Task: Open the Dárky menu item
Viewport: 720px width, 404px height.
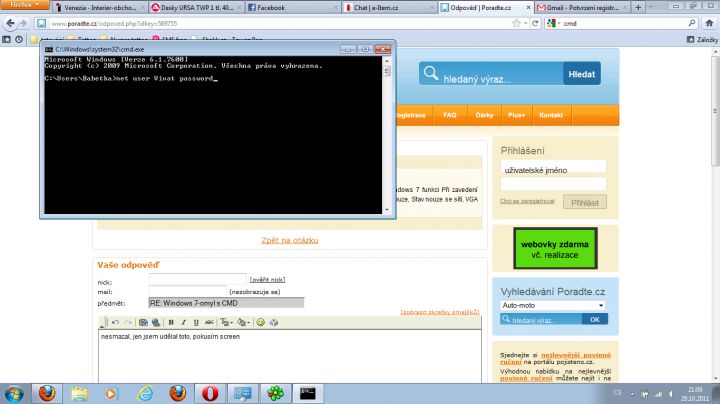Action: click(x=484, y=115)
